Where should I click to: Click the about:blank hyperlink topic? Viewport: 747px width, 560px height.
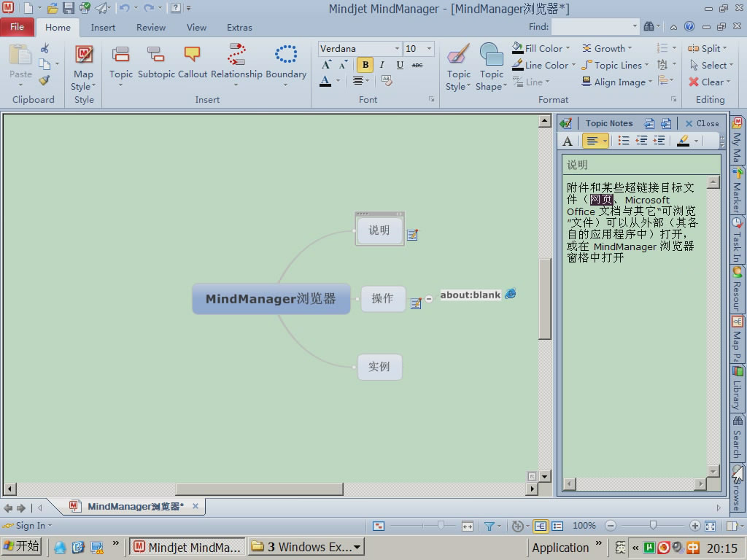point(471,295)
